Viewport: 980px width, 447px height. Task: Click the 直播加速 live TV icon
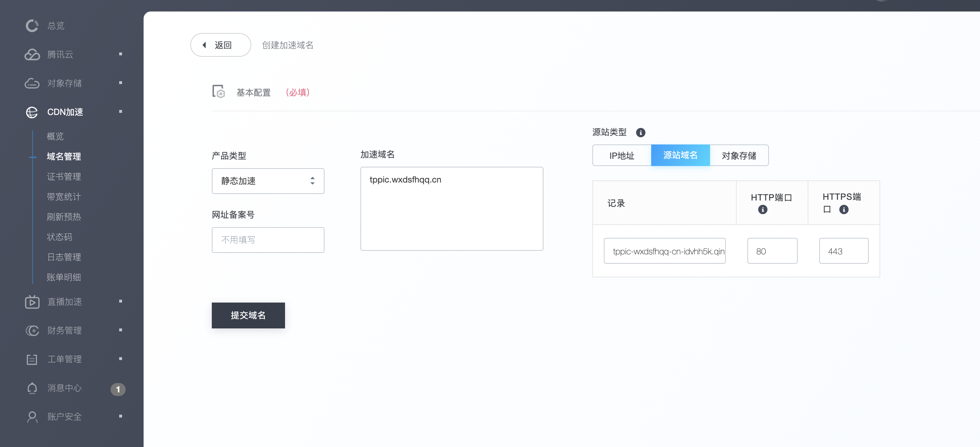pyautogui.click(x=32, y=301)
